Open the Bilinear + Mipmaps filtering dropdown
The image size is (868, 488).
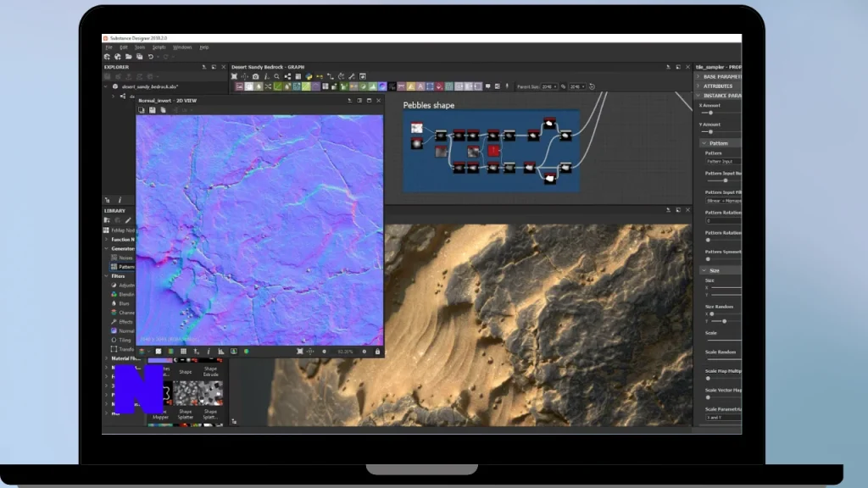coord(724,201)
